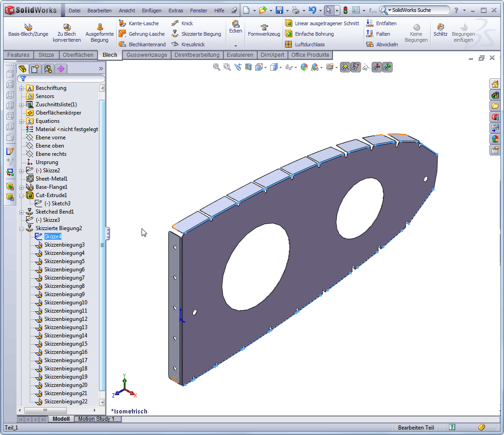
Task: Open the PropertyManager panel tab
Action: [x=35, y=69]
